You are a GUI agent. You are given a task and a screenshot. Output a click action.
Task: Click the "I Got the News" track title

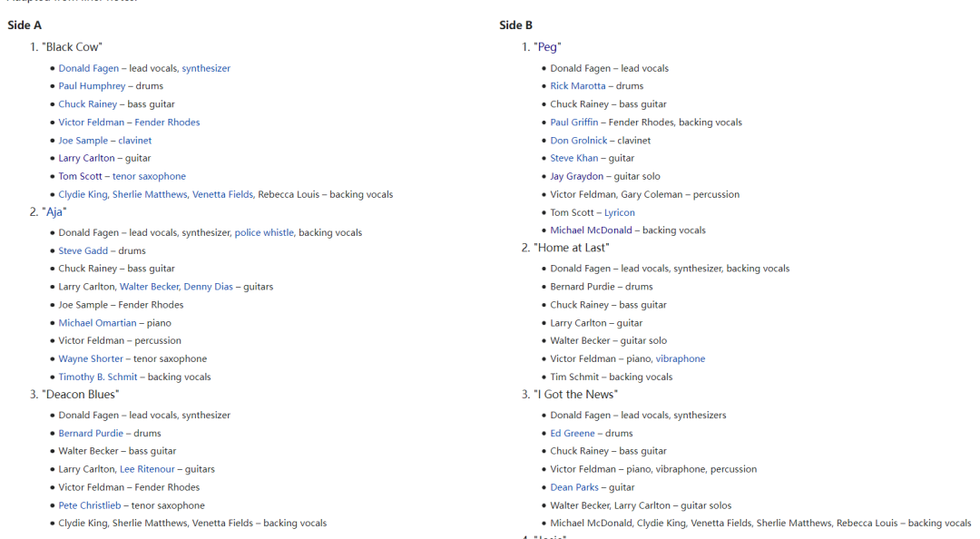click(575, 394)
